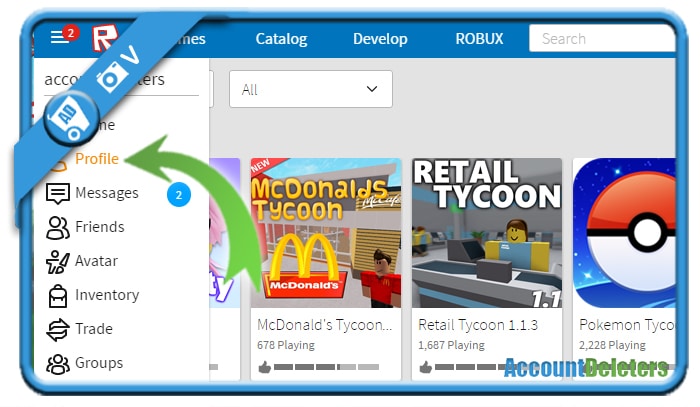Click the Search input field
700x407 pixels.
pos(602,39)
